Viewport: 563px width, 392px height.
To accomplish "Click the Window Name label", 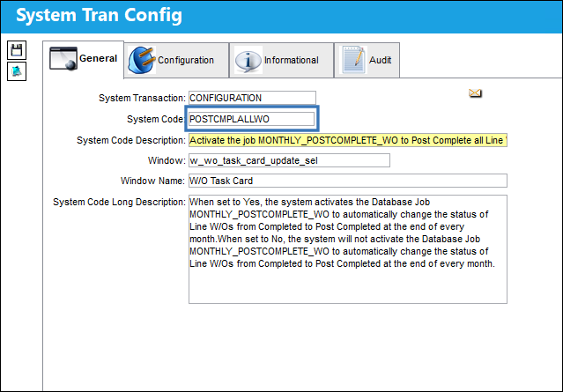I will [x=152, y=181].
